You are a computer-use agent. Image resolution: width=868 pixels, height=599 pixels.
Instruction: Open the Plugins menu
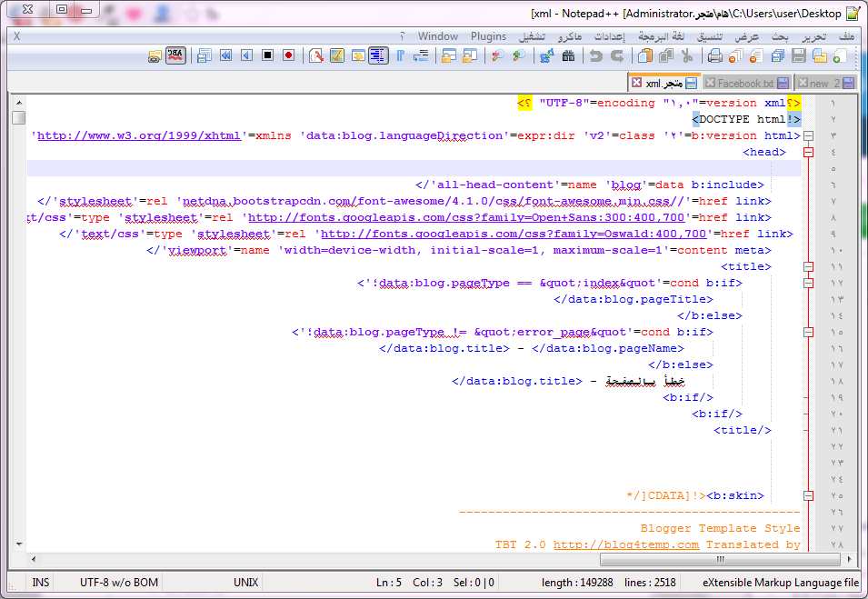[x=488, y=36]
